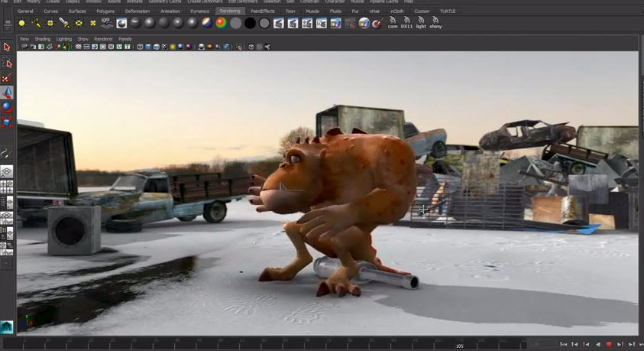Switch to the PaintEffects shelf tab
The height and width of the screenshot is (351, 644).
coord(263,11)
